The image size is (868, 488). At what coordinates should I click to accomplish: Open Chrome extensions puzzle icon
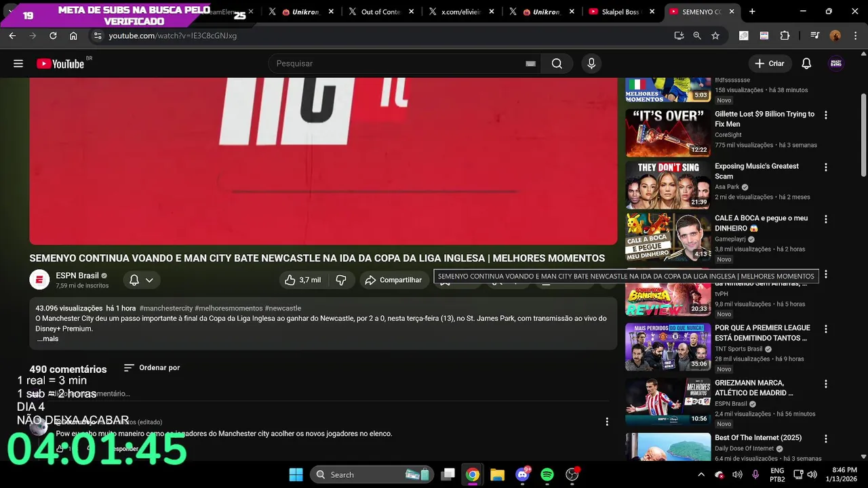[785, 36]
